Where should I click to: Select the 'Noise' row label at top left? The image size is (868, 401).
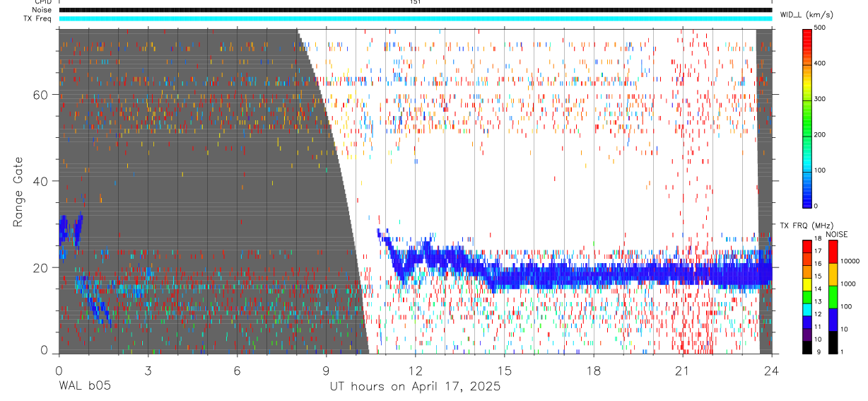pyautogui.click(x=41, y=10)
